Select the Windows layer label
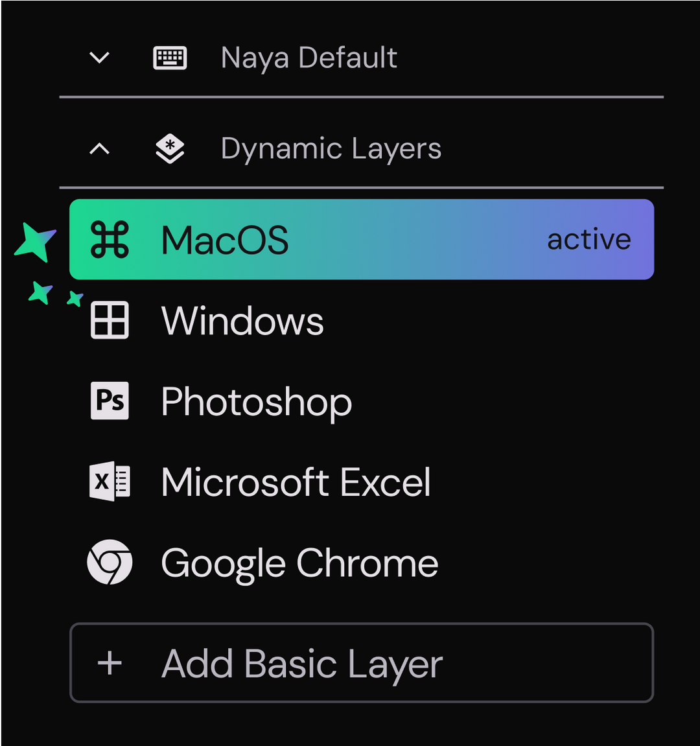 click(x=242, y=321)
